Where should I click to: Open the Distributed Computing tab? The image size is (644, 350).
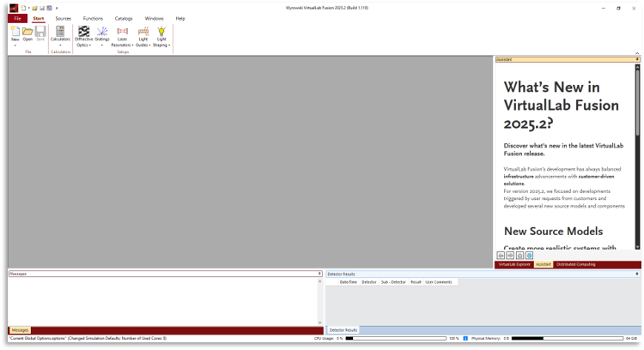tap(576, 264)
